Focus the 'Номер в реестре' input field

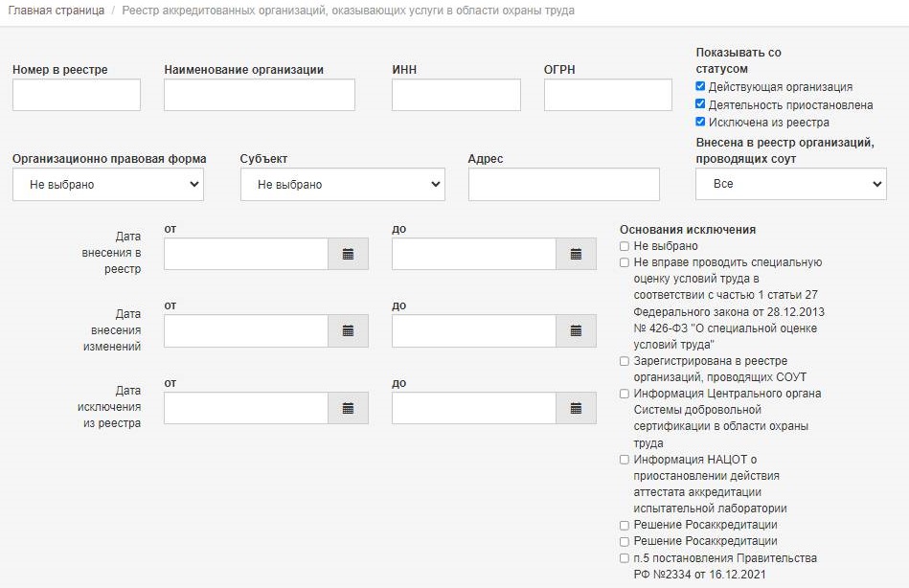click(77, 95)
